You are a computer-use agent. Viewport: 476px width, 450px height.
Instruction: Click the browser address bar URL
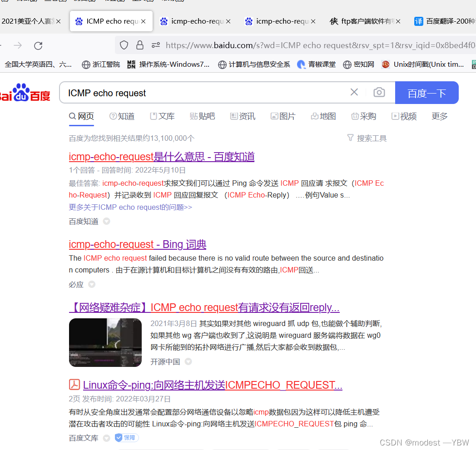coord(320,45)
